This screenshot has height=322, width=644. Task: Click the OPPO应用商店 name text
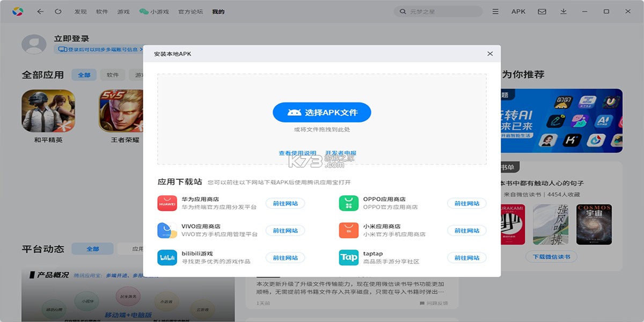[x=384, y=199]
